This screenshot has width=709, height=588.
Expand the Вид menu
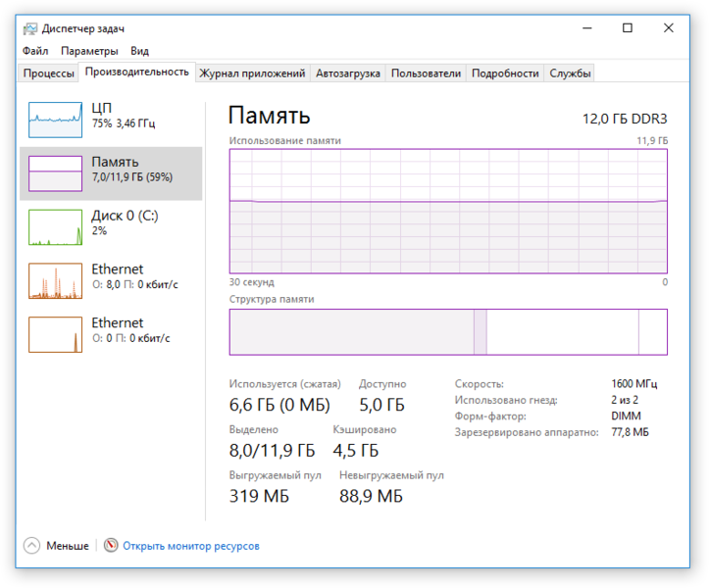pyautogui.click(x=140, y=51)
